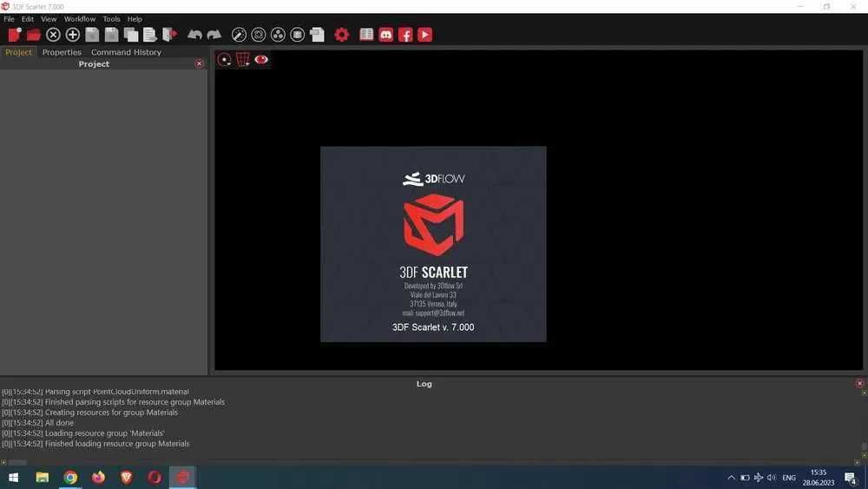Open the Windows notification center
868x489 pixels.
tap(851, 478)
